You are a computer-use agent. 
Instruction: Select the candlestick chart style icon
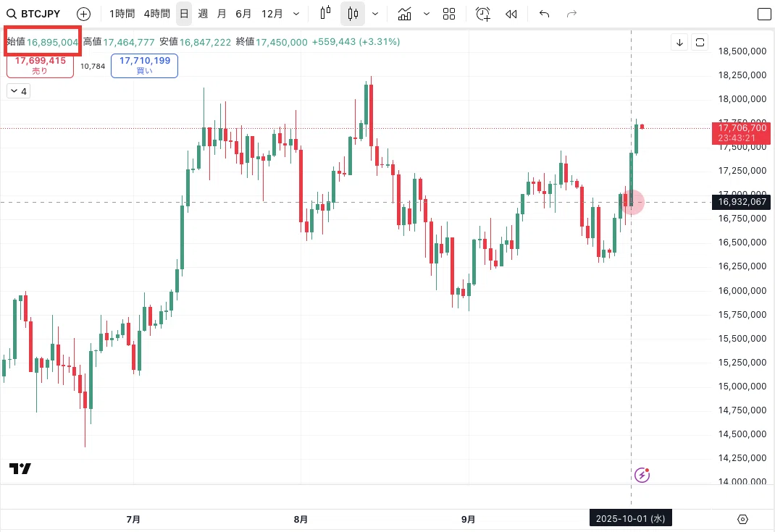pyautogui.click(x=353, y=13)
